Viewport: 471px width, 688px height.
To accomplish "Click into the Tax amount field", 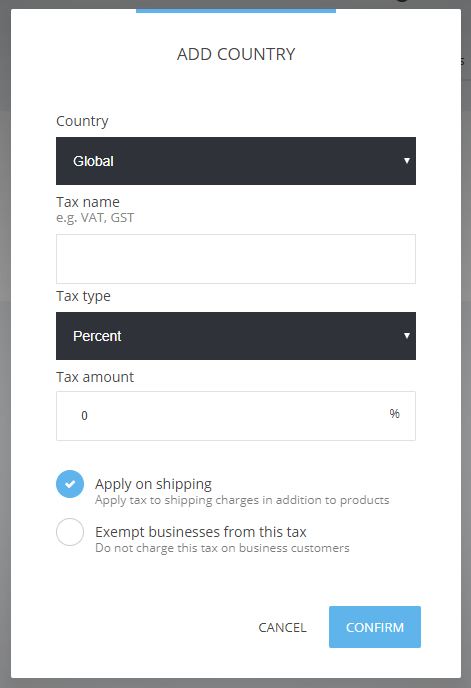I will pyautogui.click(x=236, y=416).
